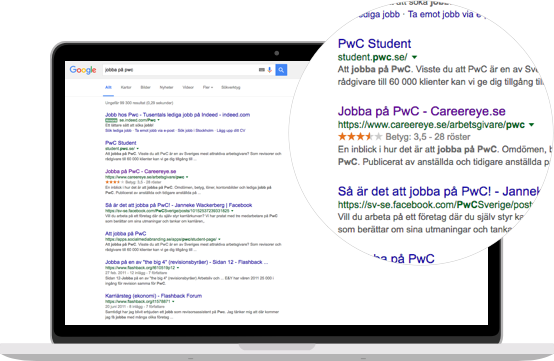Switch to the Kartor tab
Screen dimensions: 554x361
(x=126, y=87)
